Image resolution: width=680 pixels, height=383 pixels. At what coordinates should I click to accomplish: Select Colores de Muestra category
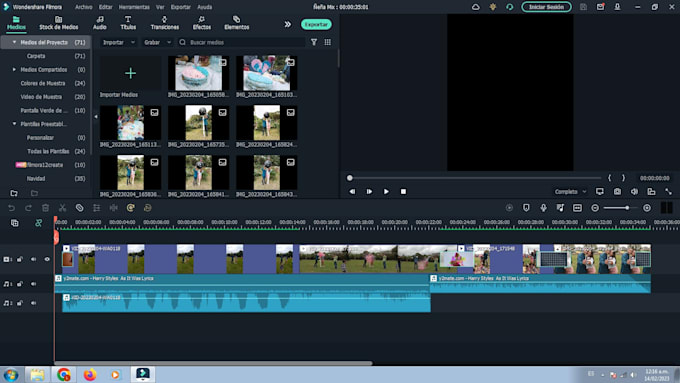43,83
